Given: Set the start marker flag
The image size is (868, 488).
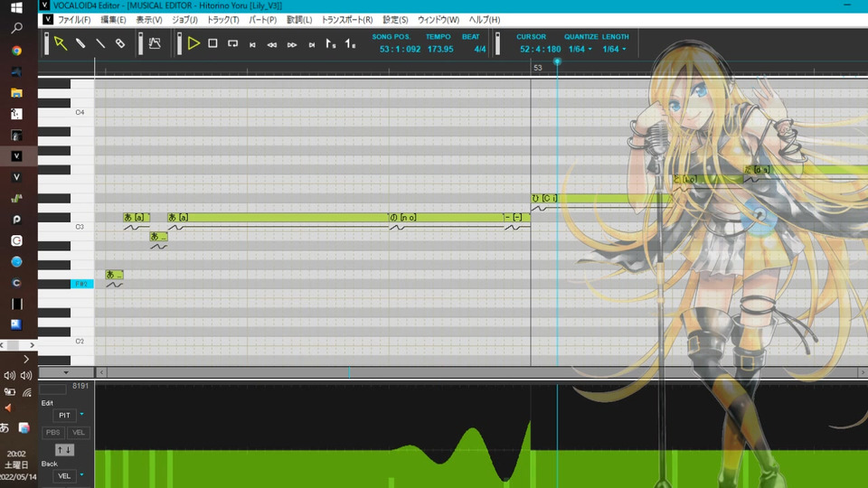Looking at the screenshot, I should pyautogui.click(x=331, y=43).
